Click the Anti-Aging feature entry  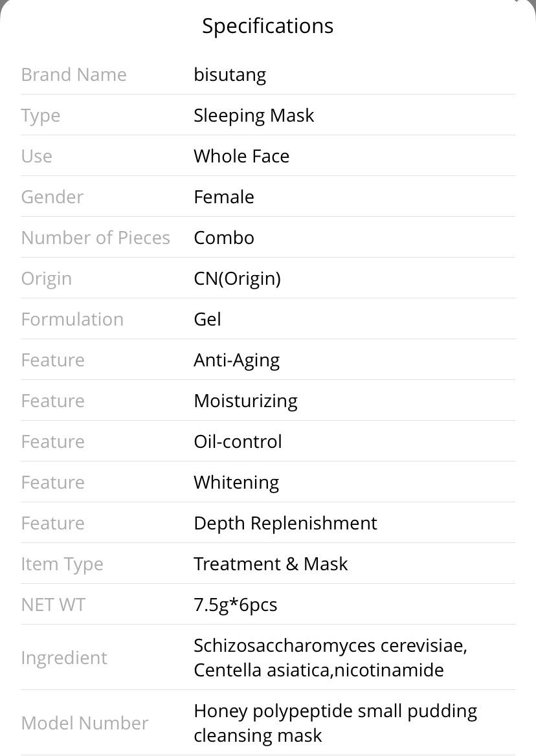(237, 360)
